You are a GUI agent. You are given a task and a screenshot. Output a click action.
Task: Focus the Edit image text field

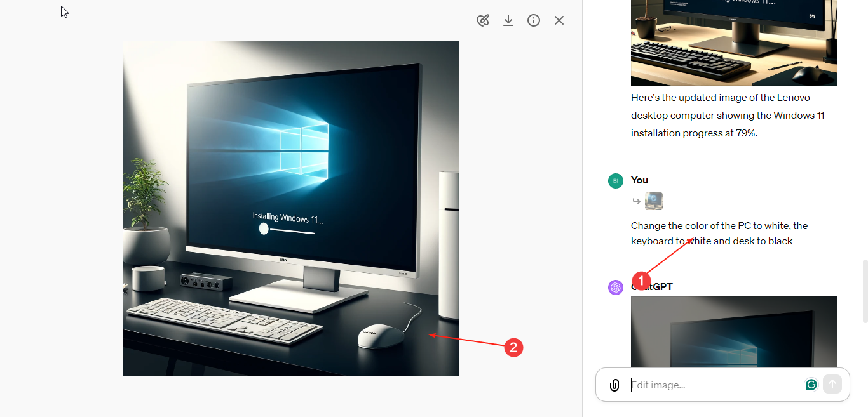pyautogui.click(x=715, y=385)
